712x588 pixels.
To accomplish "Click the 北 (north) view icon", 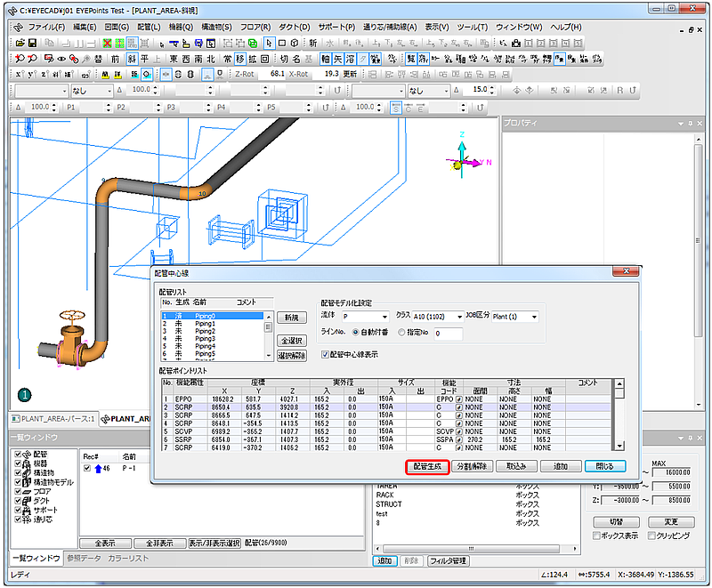I will point(211,59).
